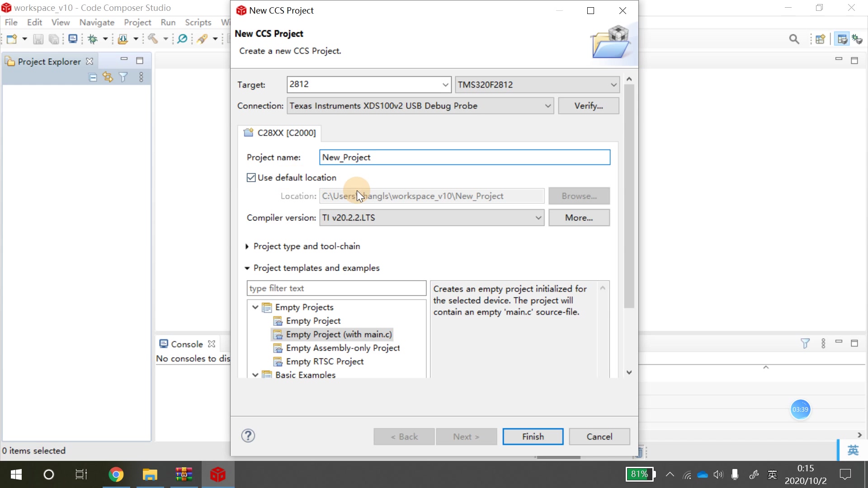Click the green Debug bug icon
This screenshot has height=488, width=868.
[x=93, y=39]
